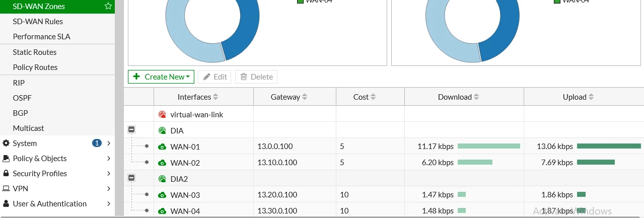Go to Performance SLA
The width and height of the screenshot is (644, 218).
click(41, 37)
